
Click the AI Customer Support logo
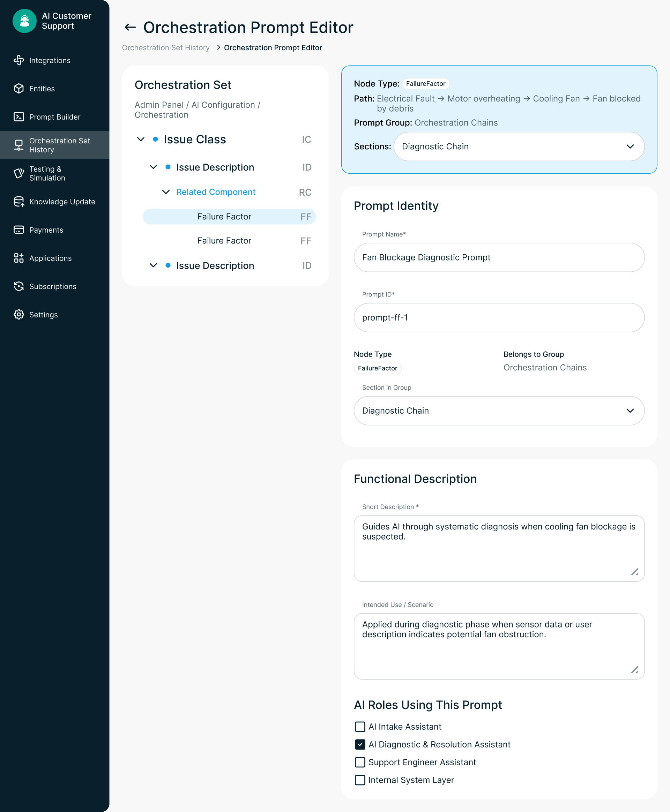[24, 21]
